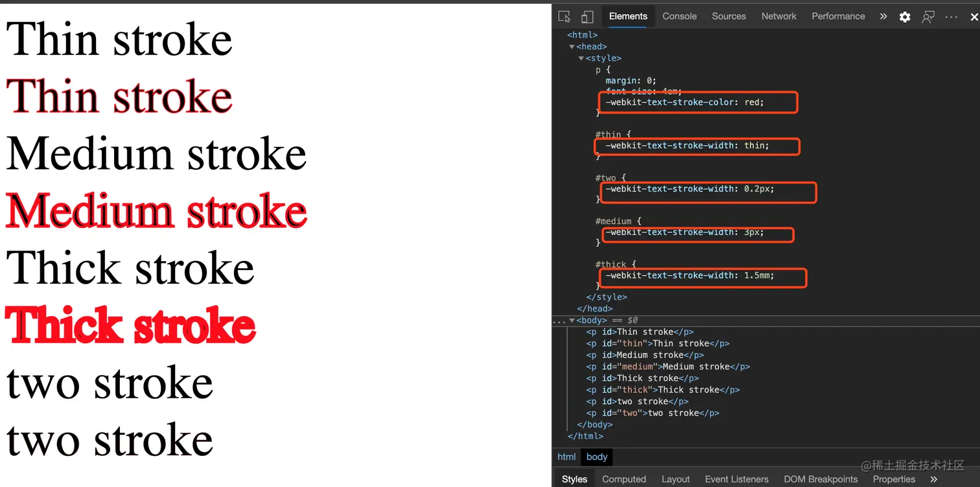Select the id-less p node reading two stroke
This screenshot has width=980, height=487.
point(637,402)
